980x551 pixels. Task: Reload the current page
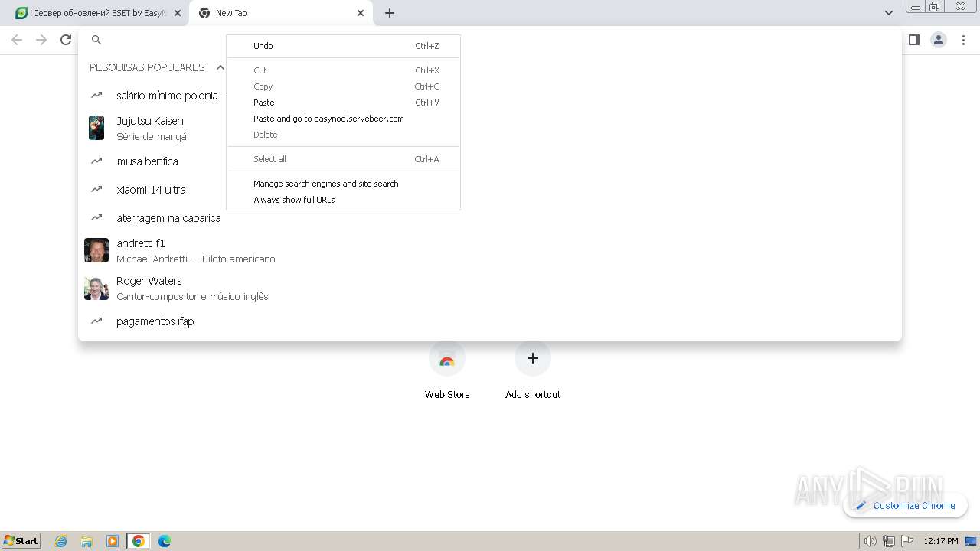click(x=66, y=40)
